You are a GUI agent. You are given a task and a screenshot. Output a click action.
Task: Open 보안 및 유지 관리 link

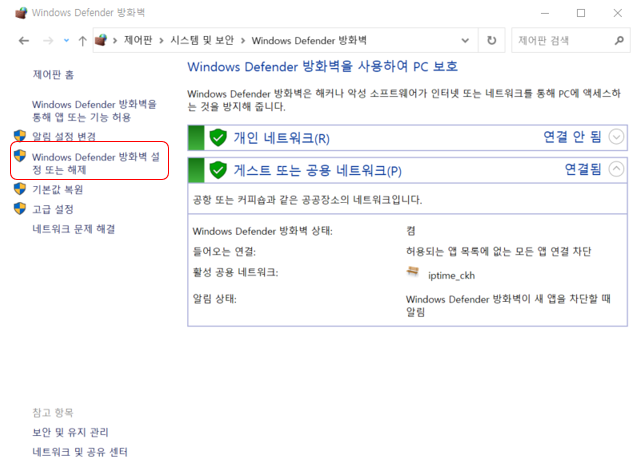coord(70,432)
